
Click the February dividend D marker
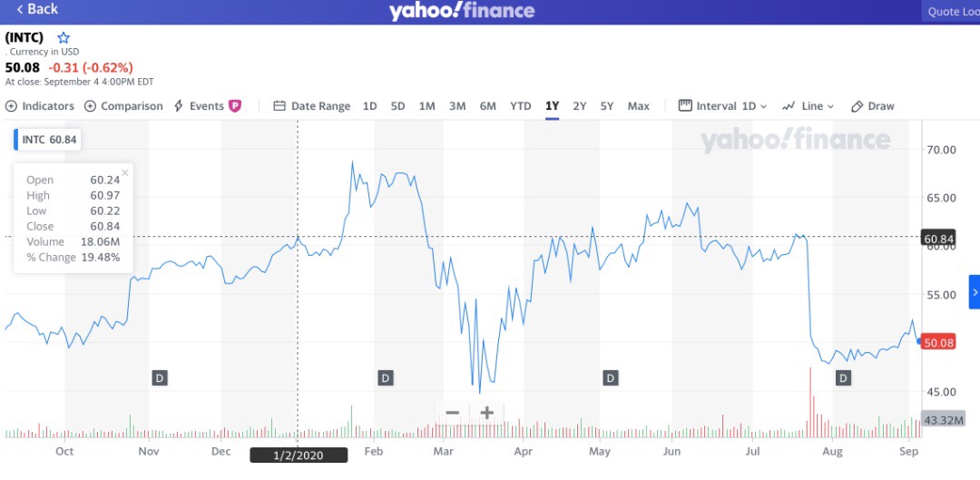point(385,377)
